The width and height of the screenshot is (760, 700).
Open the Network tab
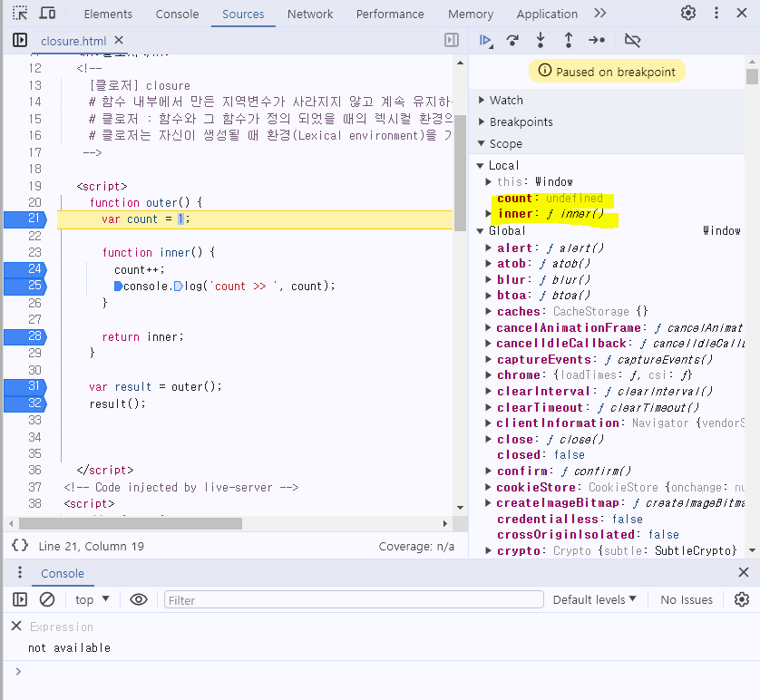point(310,14)
